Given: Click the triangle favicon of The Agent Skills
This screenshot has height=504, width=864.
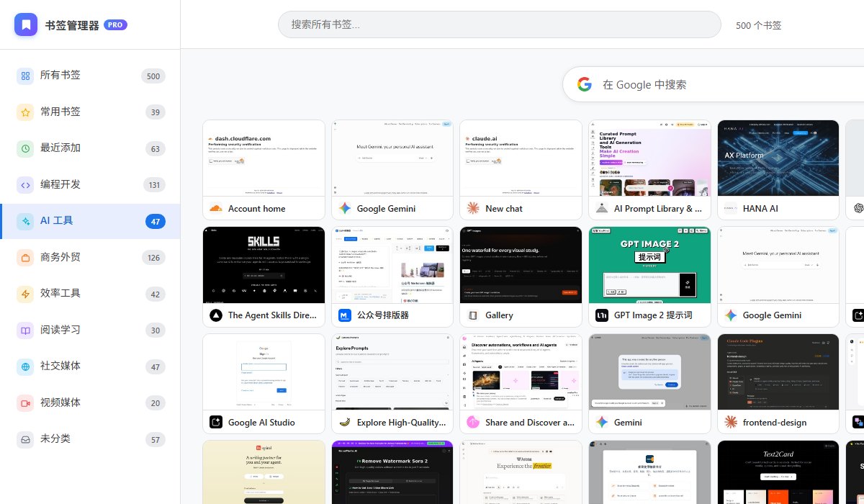Looking at the screenshot, I should click(x=215, y=315).
